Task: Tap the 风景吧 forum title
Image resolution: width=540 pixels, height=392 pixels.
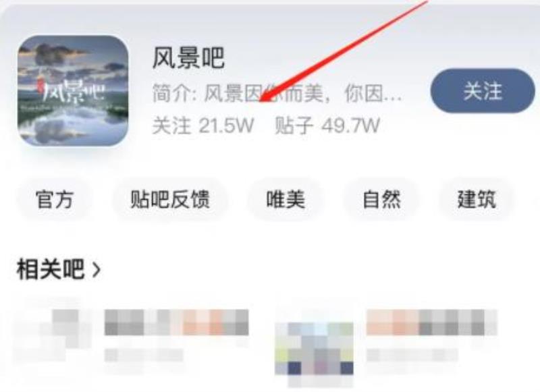Action: 188,58
